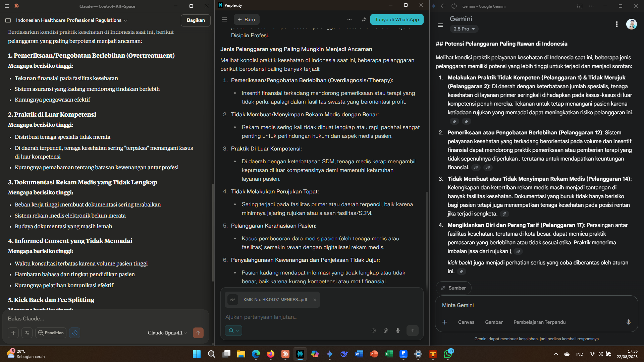
Task: Click Claude's plus attachment button
Action: pos(13,333)
